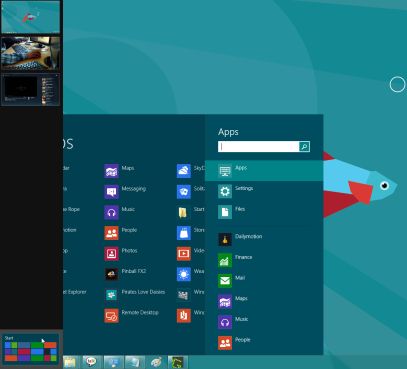Image resolution: width=407 pixels, height=369 pixels.
Task: Click the magnifier search button
Action: [x=304, y=147]
